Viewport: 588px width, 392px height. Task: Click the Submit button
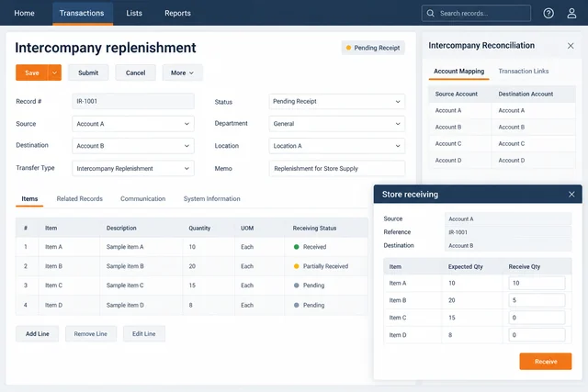[88, 73]
